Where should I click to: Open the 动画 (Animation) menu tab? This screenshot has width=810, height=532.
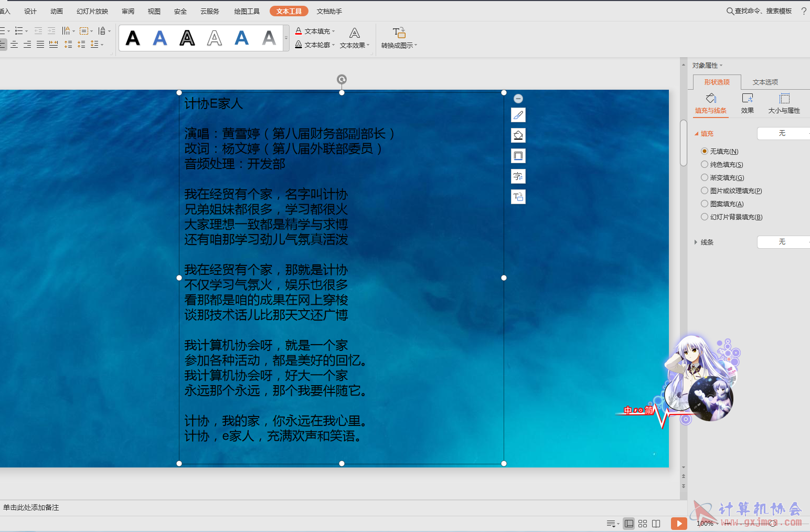pyautogui.click(x=57, y=11)
